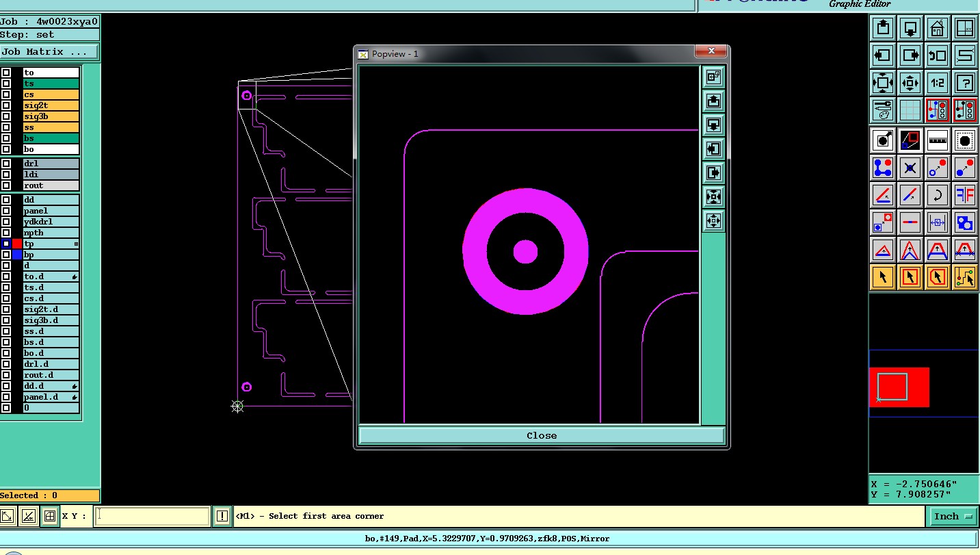
Task: Toggle the checkbox for layer bo
Action: [5, 149]
